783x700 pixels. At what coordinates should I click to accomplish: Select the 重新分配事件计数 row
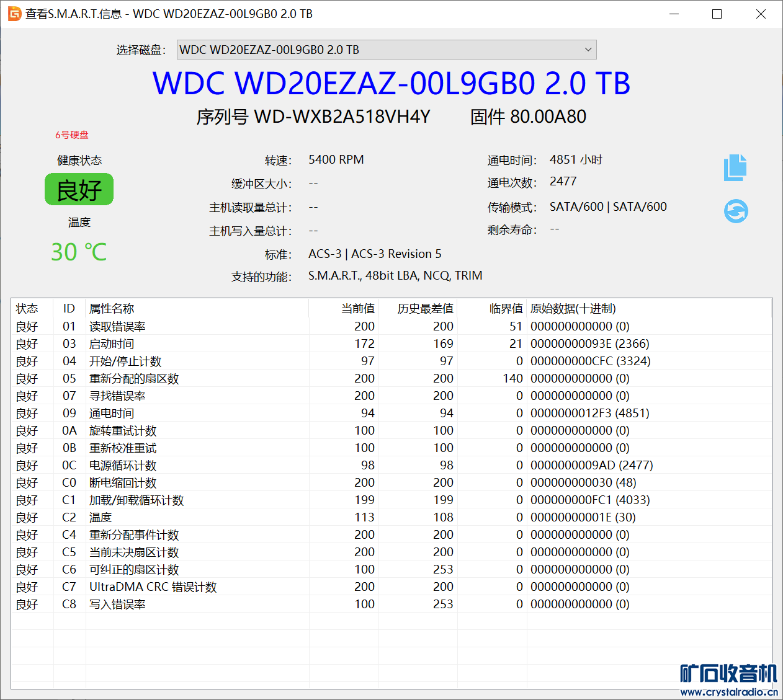click(x=391, y=534)
